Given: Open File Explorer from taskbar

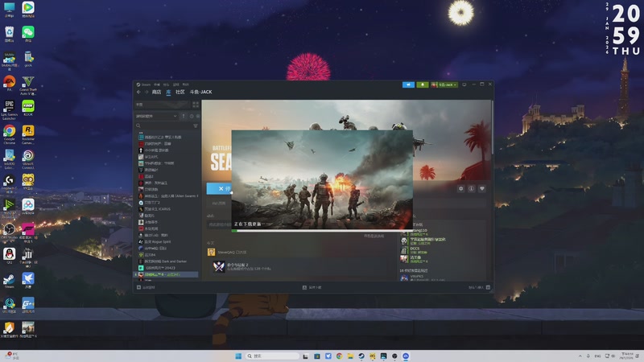Looking at the screenshot, I should [350, 356].
